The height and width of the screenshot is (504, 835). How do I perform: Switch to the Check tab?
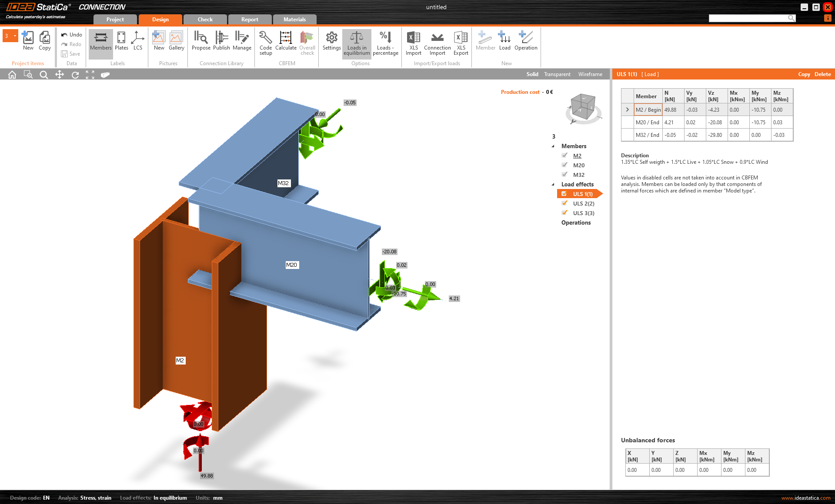(x=205, y=19)
